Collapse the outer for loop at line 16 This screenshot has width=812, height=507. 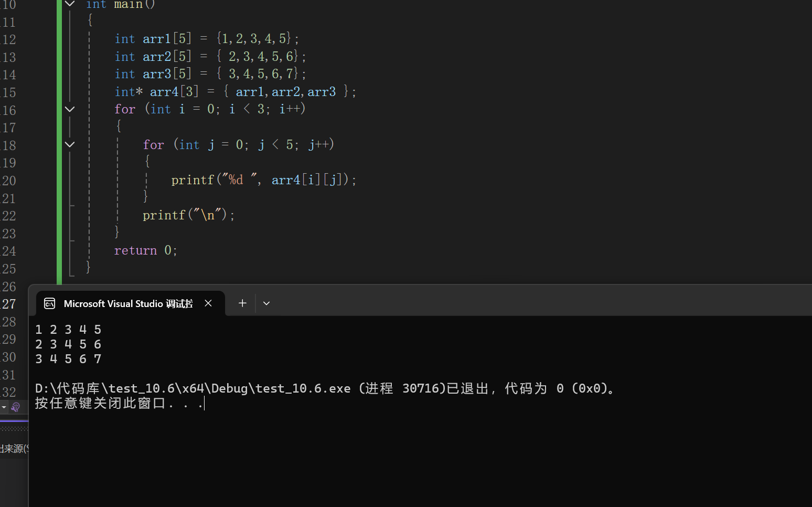[70, 109]
